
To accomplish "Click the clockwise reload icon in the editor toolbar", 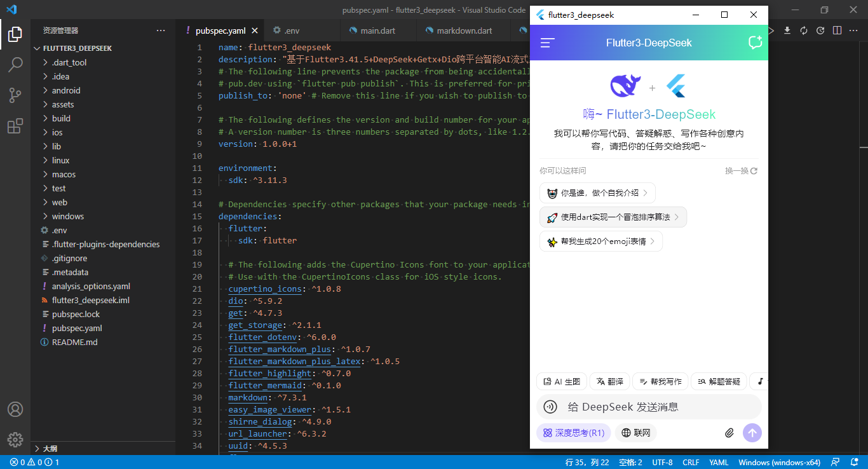I will (x=820, y=31).
